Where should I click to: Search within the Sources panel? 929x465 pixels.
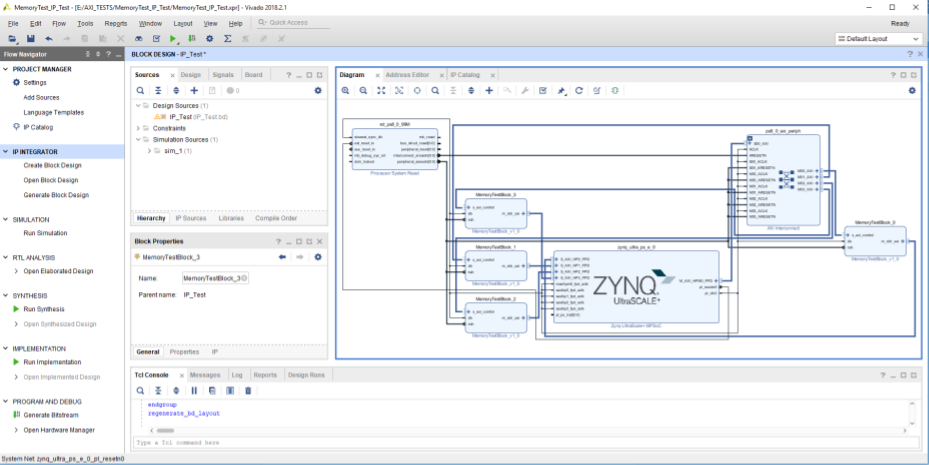[140, 91]
